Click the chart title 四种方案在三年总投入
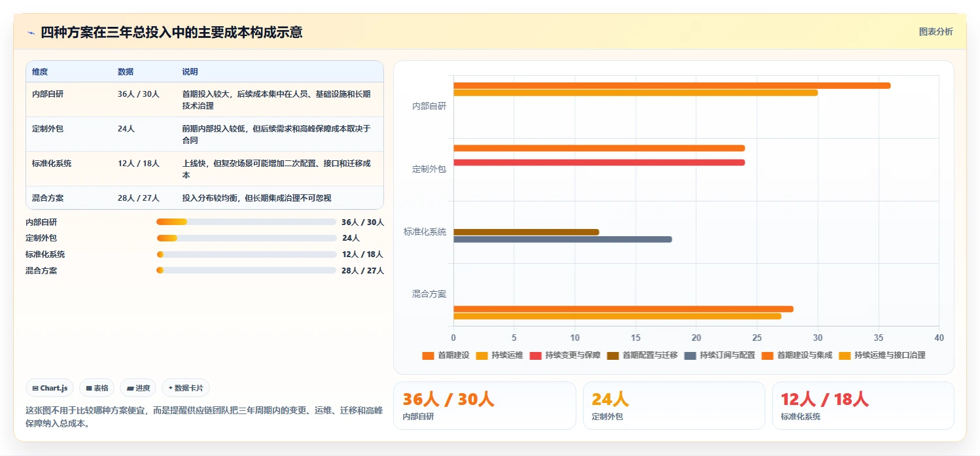Screen dimensions: 980x456 tap(172, 33)
